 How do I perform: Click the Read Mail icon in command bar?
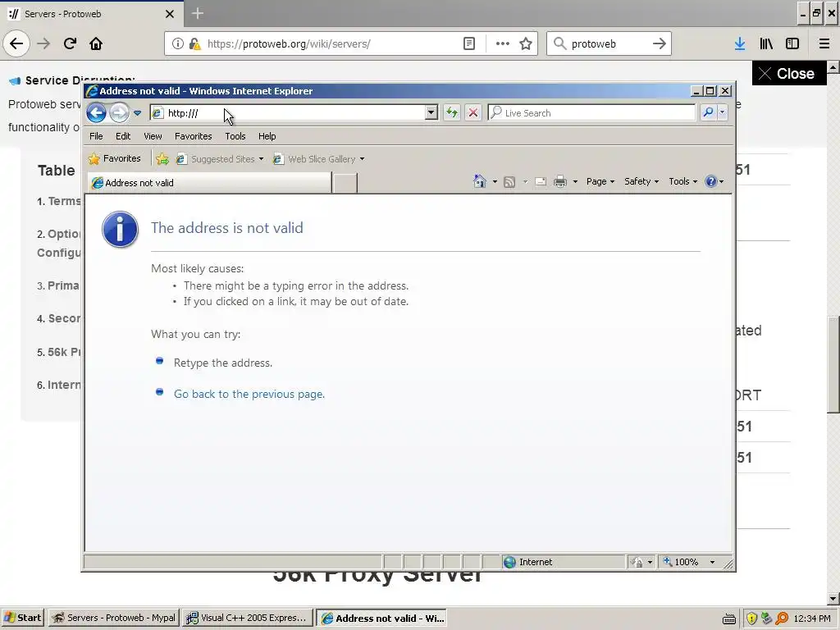click(x=541, y=181)
